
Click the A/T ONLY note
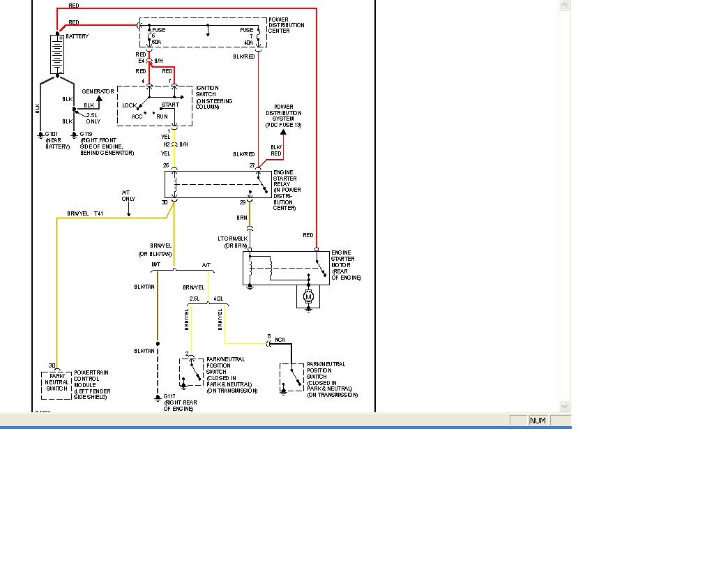point(128,196)
